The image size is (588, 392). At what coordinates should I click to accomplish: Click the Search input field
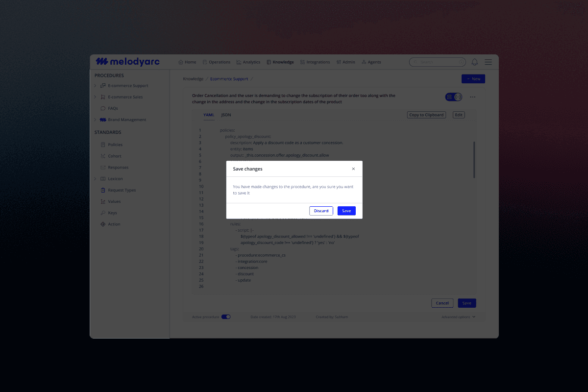click(x=438, y=62)
